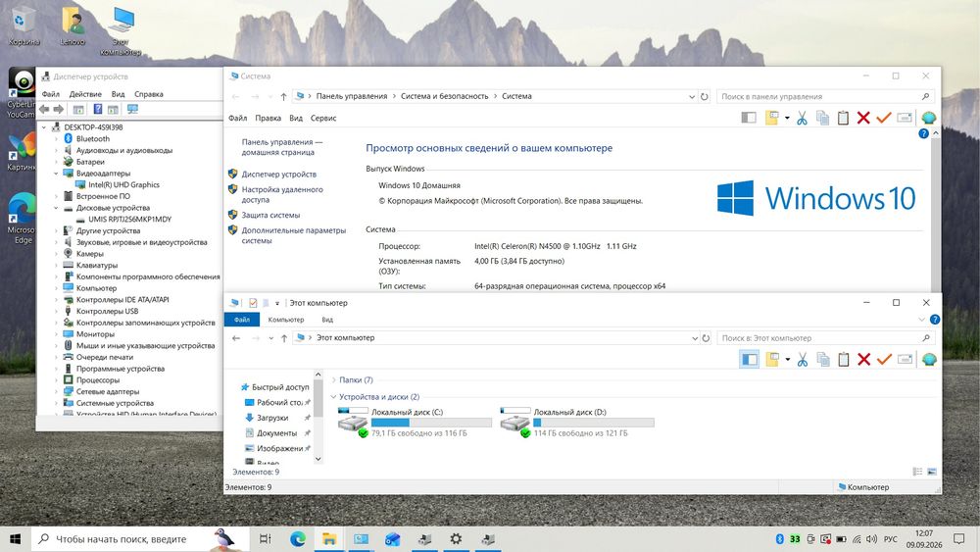Click the Поиск в: Этот компьютер search field
This screenshot has height=552, width=980.
coord(825,338)
